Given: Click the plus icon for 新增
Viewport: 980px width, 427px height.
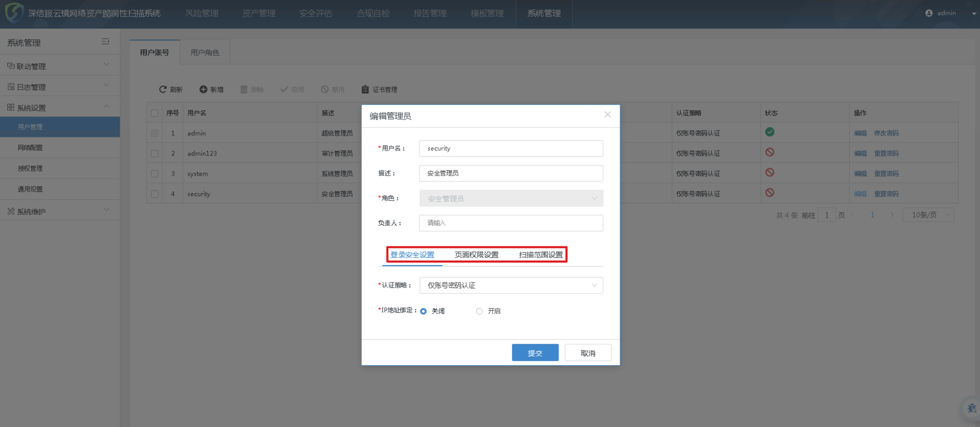Looking at the screenshot, I should point(203,89).
